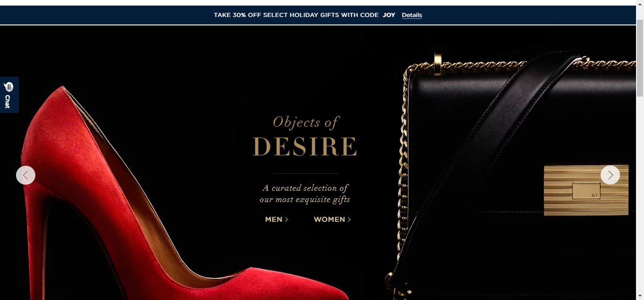This screenshot has width=644, height=300.
Task: Click the scrollbar up arrow
Action: [x=640, y=3]
